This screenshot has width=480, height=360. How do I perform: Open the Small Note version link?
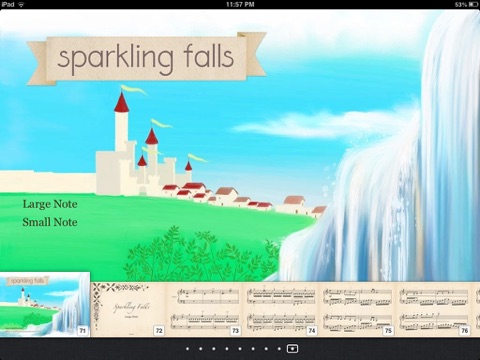coord(50,222)
